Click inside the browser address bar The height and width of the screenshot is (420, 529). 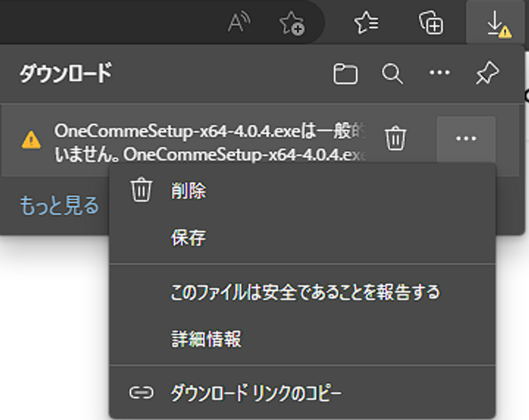click(x=110, y=23)
